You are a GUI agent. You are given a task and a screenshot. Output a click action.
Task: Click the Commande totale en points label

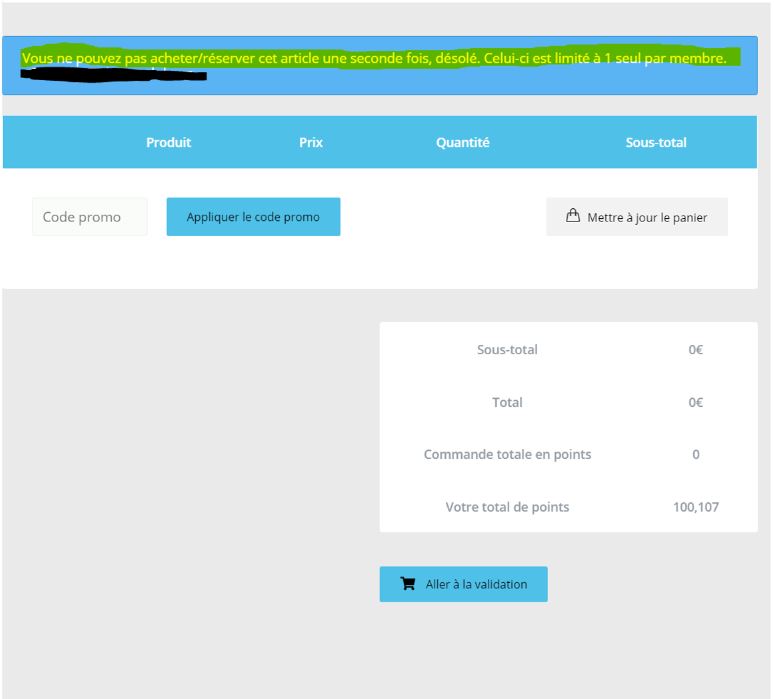[x=507, y=454]
